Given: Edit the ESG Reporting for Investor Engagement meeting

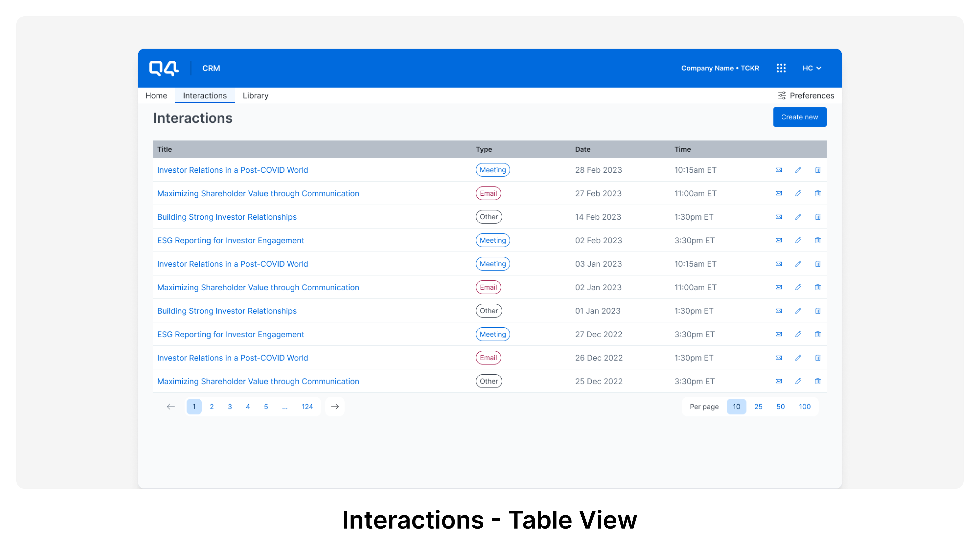Looking at the screenshot, I should point(798,240).
